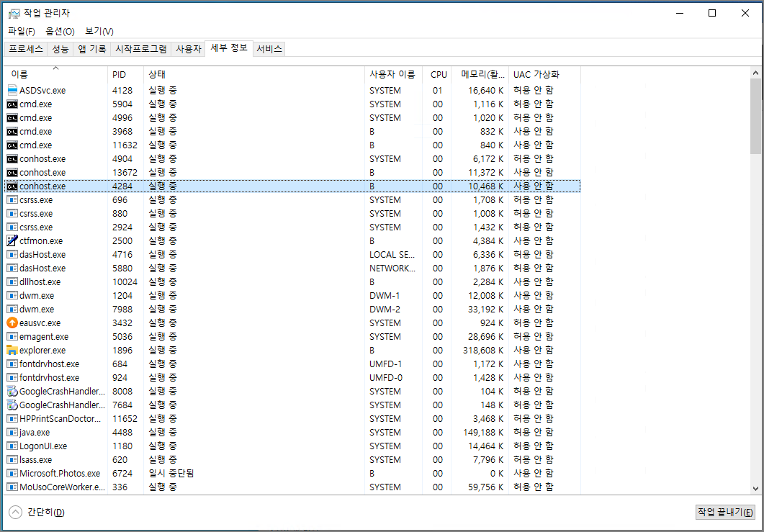Screen dimensions: 764x532
Task: Switch to the 프로세스 tab
Action: click(x=27, y=49)
